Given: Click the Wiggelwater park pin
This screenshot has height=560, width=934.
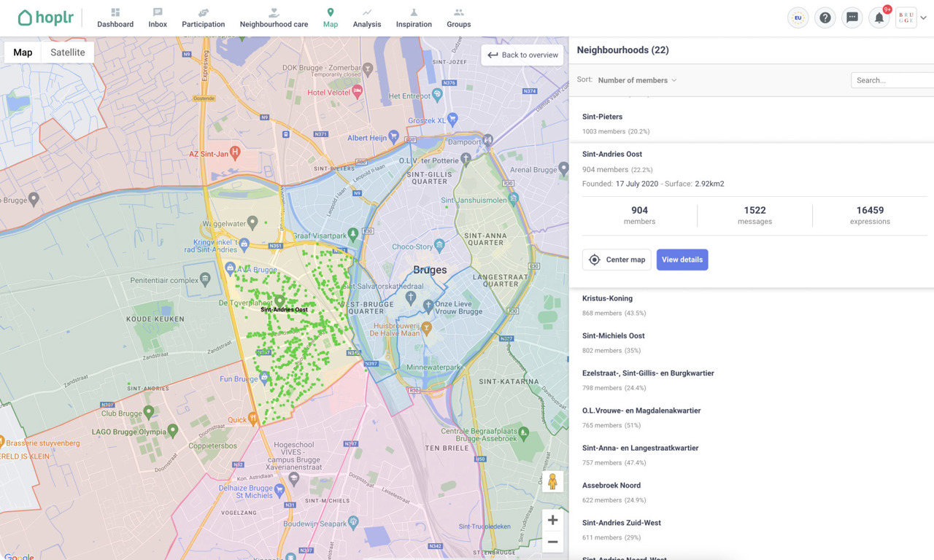Looking at the screenshot, I should 252,221.
